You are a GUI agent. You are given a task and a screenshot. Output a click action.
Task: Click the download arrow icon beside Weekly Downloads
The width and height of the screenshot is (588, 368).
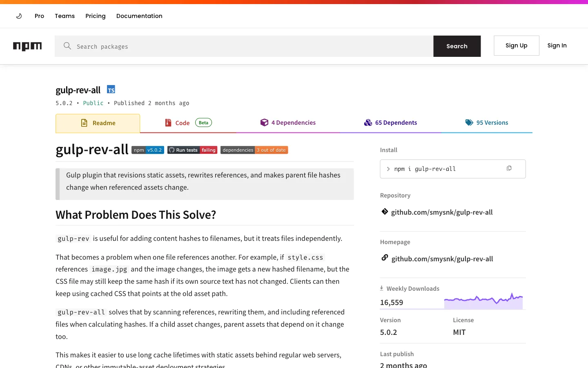point(381,288)
